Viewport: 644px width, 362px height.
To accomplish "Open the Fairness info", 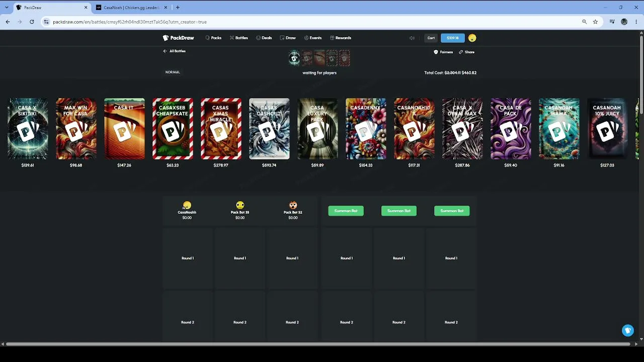I will [443, 52].
